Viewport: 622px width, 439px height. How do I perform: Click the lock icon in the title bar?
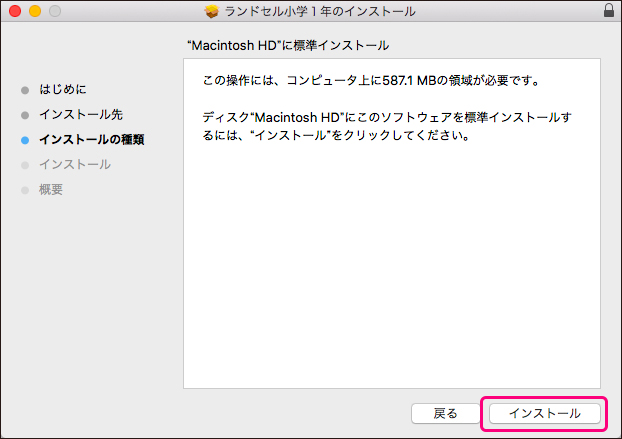pyautogui.click(x=609, y=10)
